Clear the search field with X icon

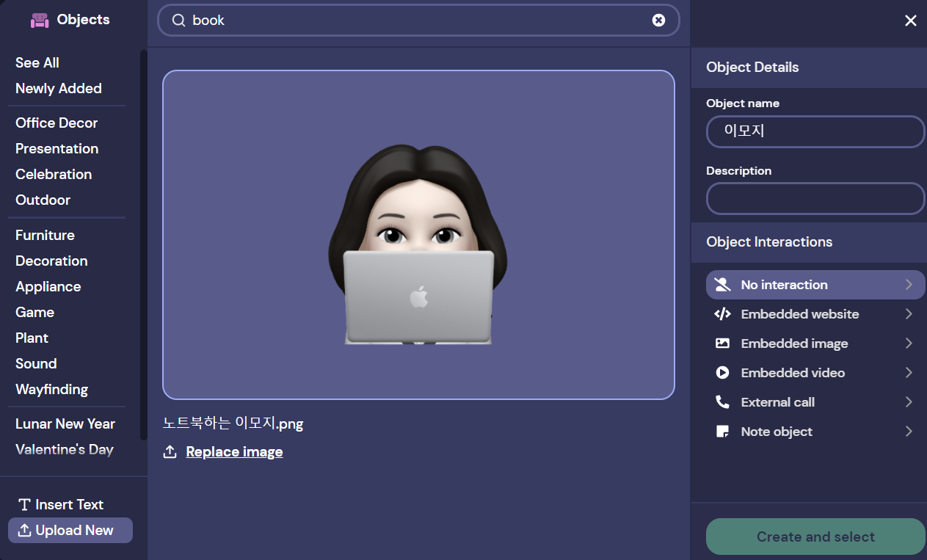[658, 21]
